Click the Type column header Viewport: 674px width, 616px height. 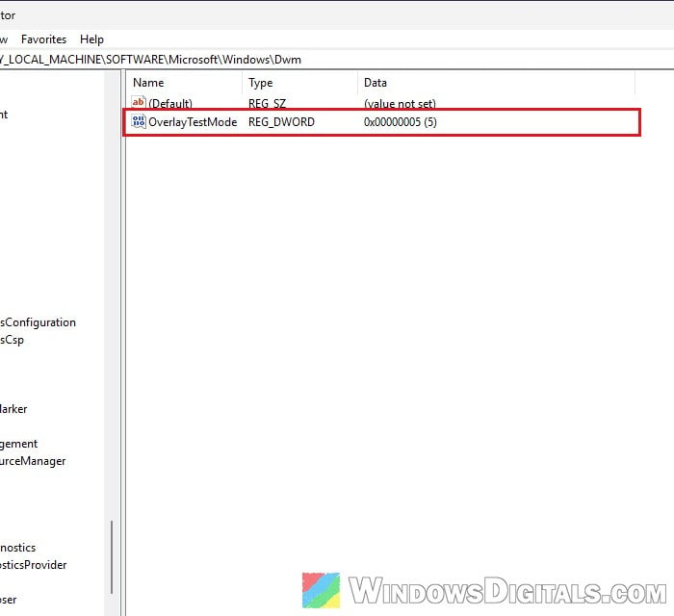pos(261,83)
